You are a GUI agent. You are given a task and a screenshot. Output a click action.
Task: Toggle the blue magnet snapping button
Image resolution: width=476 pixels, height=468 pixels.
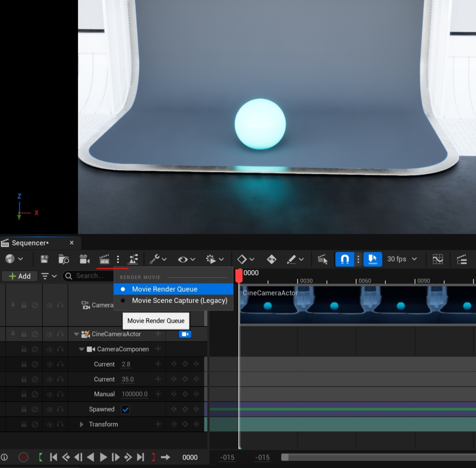pyautogui.click(x=344, y=259)
